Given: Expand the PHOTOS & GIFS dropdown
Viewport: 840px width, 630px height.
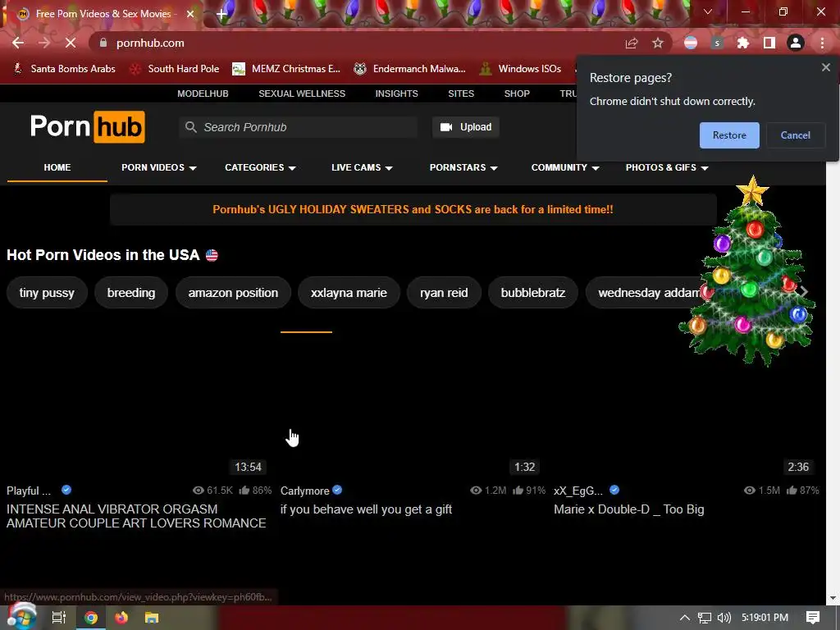Looking at the screenshot, I should (667, 167).
